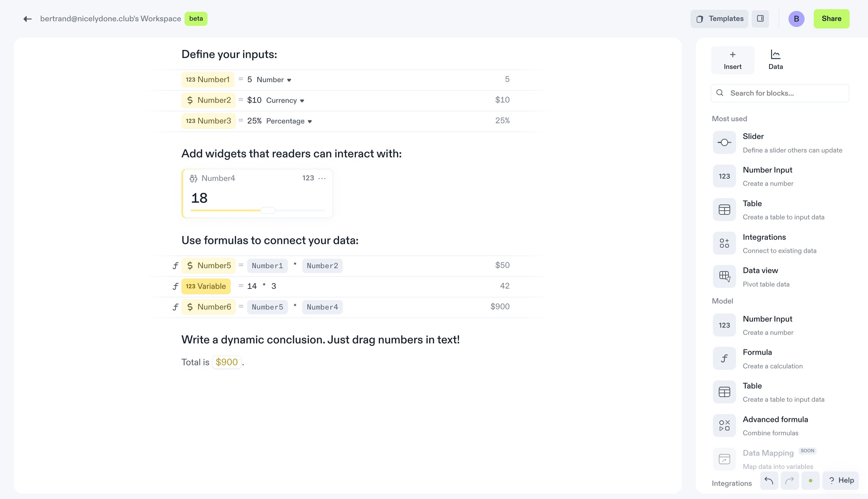
Task: Open the Templates button
Action: pyautogui.click(x=719, y=18)
